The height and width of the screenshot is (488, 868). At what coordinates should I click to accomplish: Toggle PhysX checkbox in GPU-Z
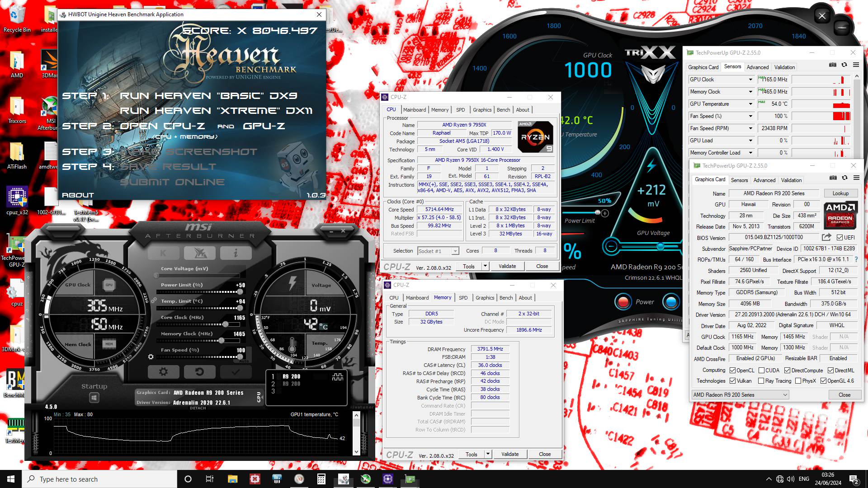pyautogui.click(x=798, y=381)
